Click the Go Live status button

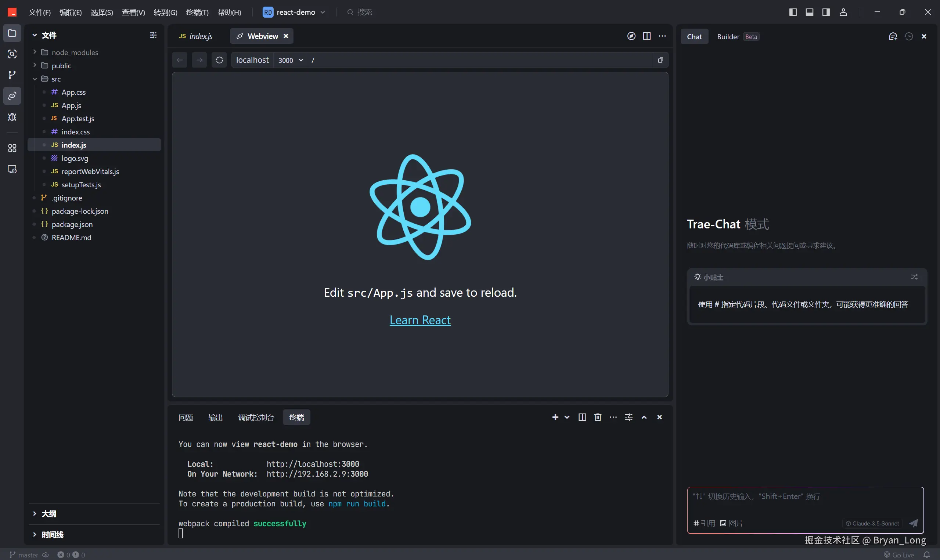pyautogui.click(x=899, y=555)
